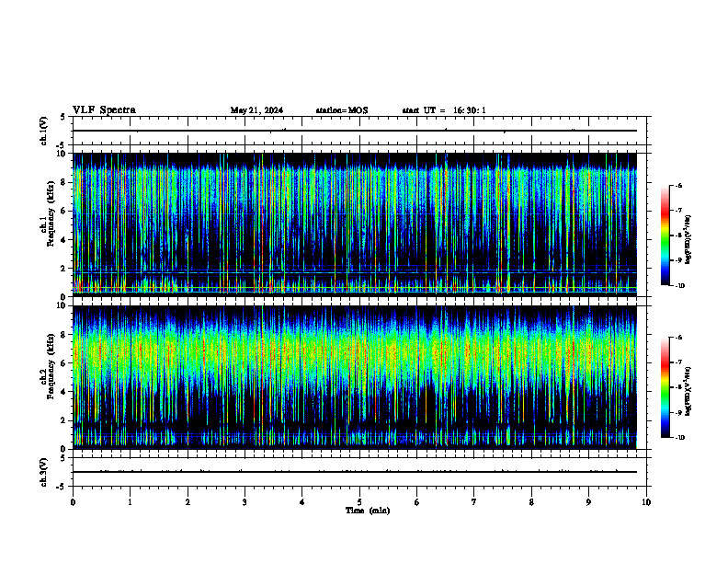Select the date text "May 21, 2024"

256,110
